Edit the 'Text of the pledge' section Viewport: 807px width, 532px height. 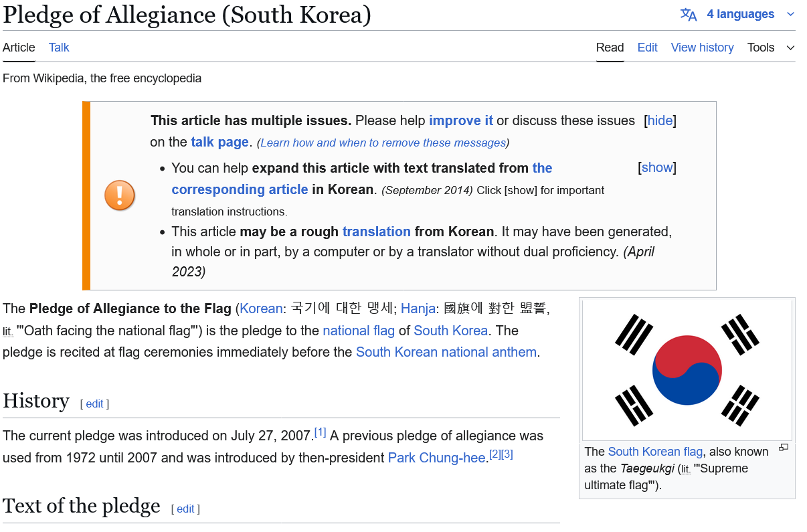[x=185, y=509]
